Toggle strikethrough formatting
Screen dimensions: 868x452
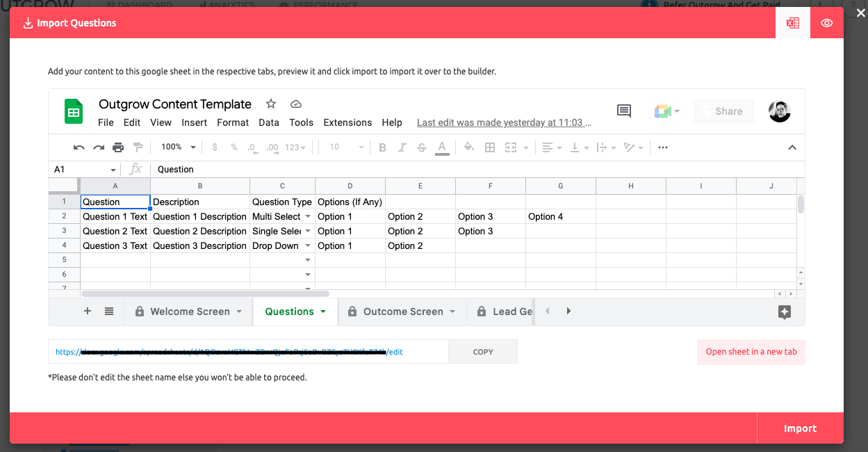tap(421, 147)
